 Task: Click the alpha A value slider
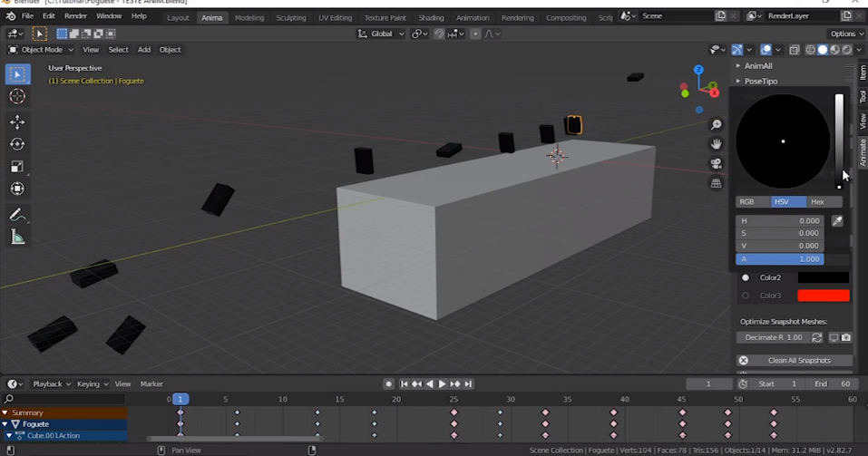click(x=779, y=259)
